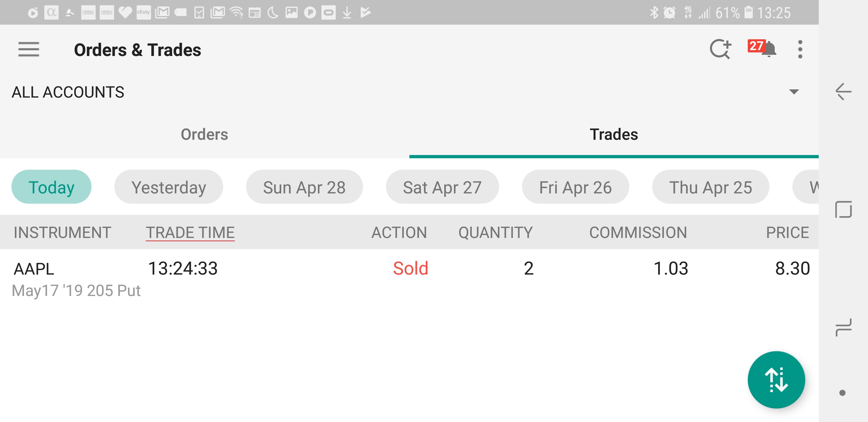
Task: Open the hamburger navigation menu
Action: tap(29, 50)
